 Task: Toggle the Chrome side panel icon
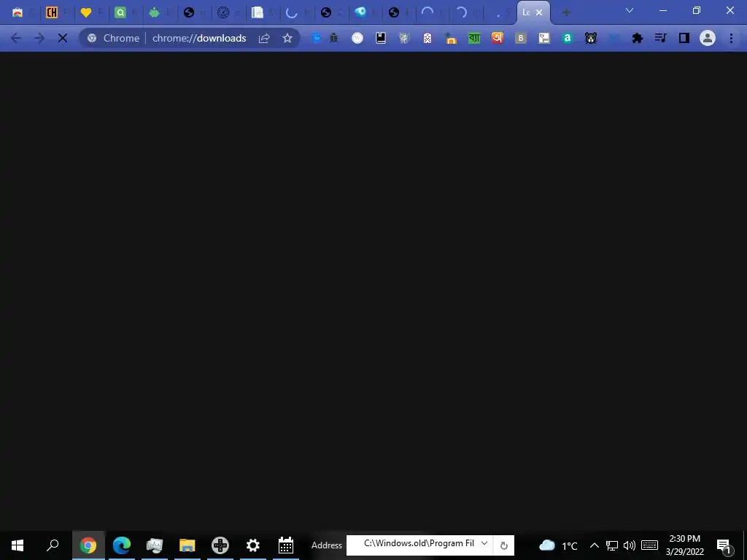point(684,38)
